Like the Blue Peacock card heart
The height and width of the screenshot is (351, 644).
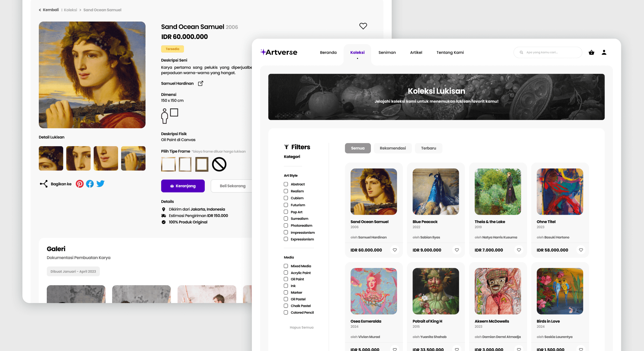[x=457, y=250]
